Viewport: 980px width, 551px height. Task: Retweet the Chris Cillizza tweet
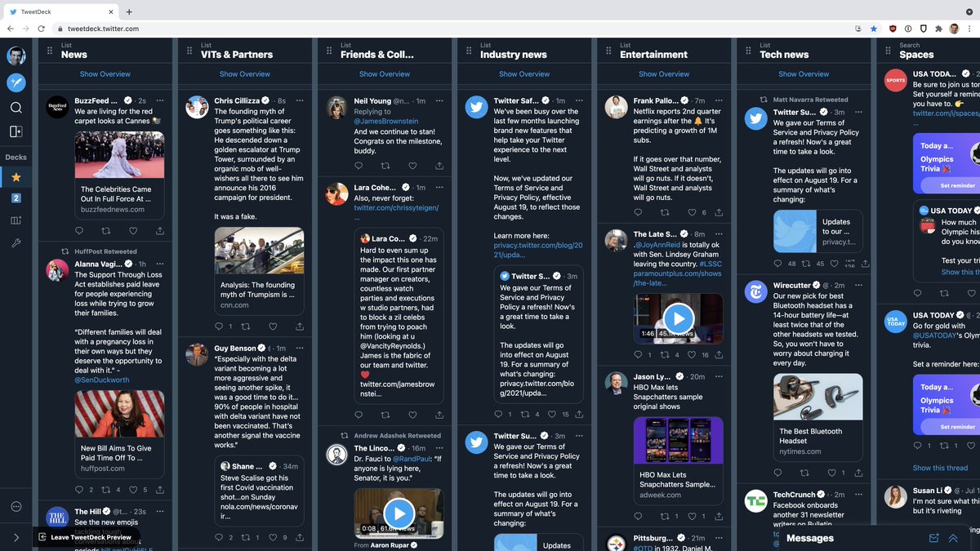point(246,327)
